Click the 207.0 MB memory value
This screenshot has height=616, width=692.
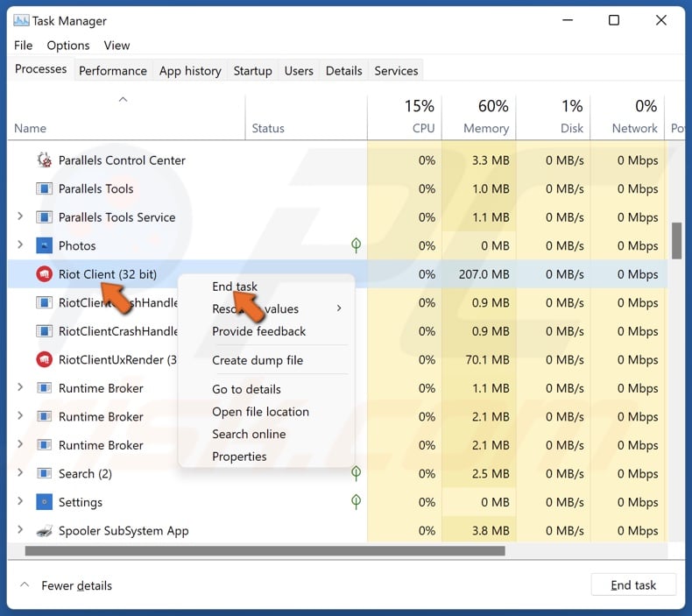484,274
